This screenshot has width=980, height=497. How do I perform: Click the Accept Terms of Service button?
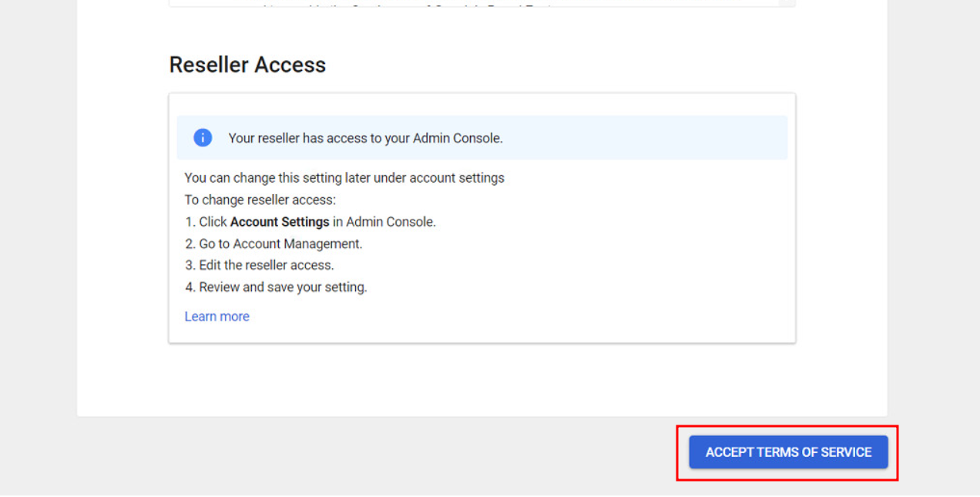point(788,452)
